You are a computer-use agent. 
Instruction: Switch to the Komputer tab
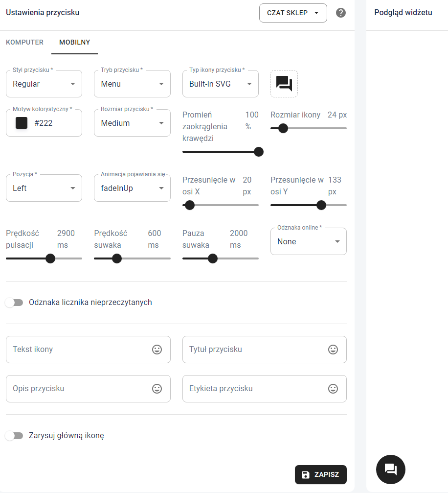click(24, 43)
